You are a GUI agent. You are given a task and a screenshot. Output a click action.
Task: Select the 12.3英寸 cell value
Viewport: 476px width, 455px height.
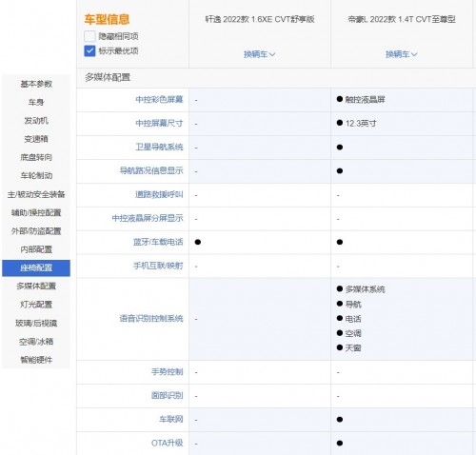click(361, 123)
